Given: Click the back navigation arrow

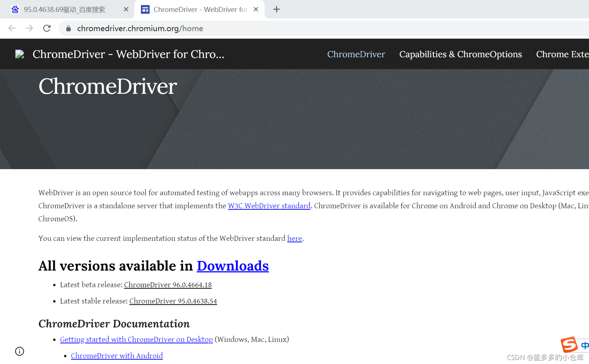Looking at the screenshot, I should (x=12, y=28).
